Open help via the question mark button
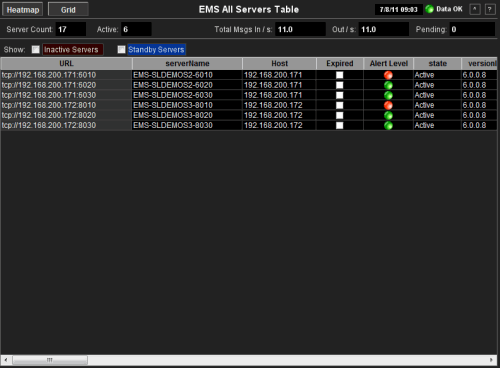500x368 pixels. 489,9
